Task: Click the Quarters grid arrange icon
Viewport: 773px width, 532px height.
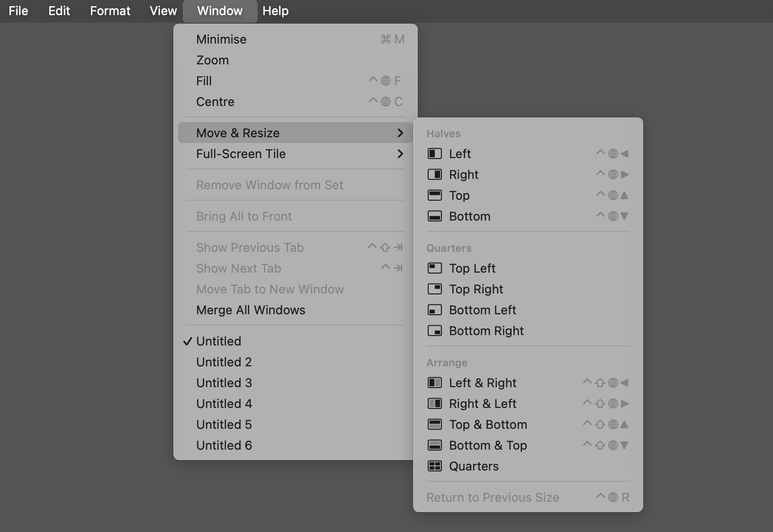Action: [434, 466]
